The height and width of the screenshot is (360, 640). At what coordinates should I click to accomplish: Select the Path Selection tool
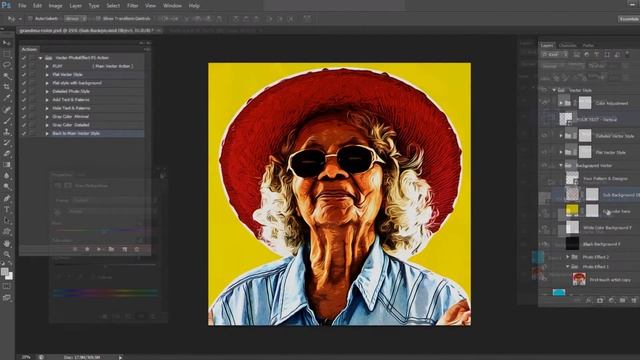[7, 220]
